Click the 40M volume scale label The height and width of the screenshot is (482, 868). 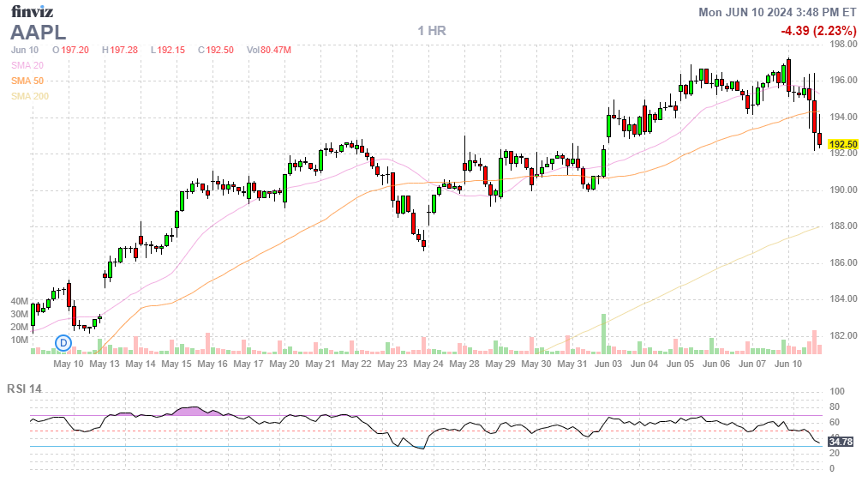coord(20,302)
